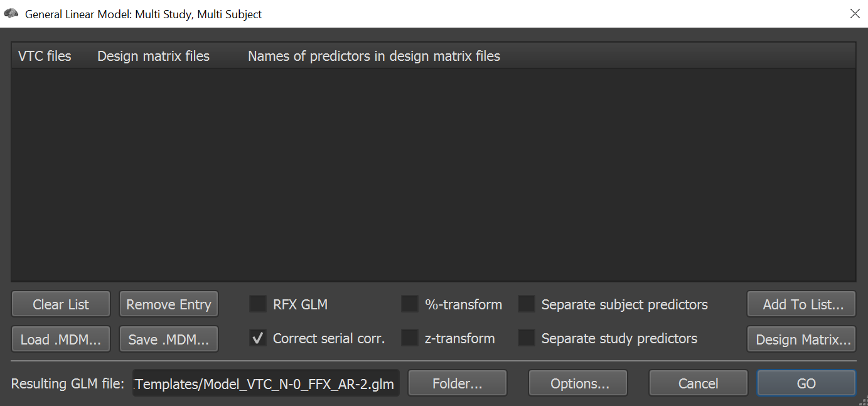Open the Options... dialog
The width and height of the screenshot is (868, 406).
578,383
